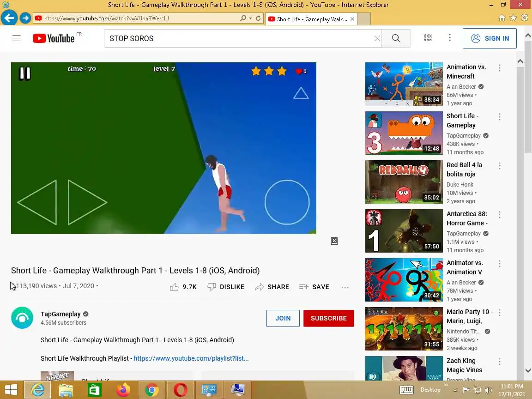Open the YouTube apps grid
This screenshot has height=399, width=532.
pos(428,38)
